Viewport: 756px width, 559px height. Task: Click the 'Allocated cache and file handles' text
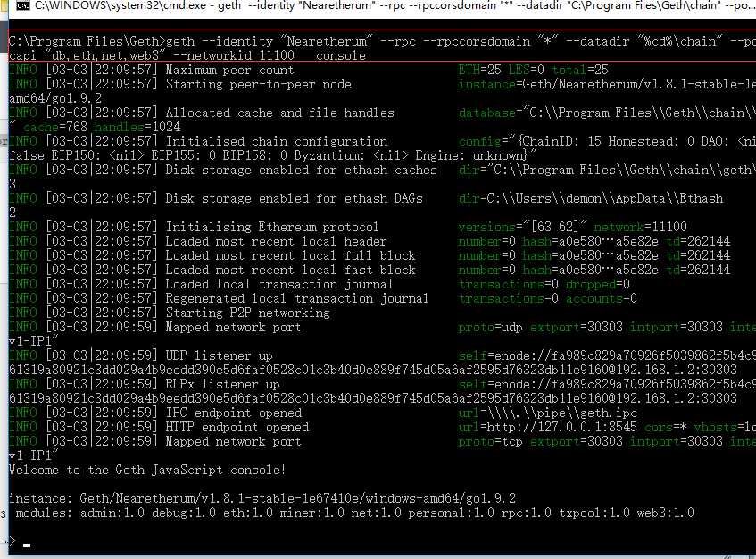click(x=279, y=113)
